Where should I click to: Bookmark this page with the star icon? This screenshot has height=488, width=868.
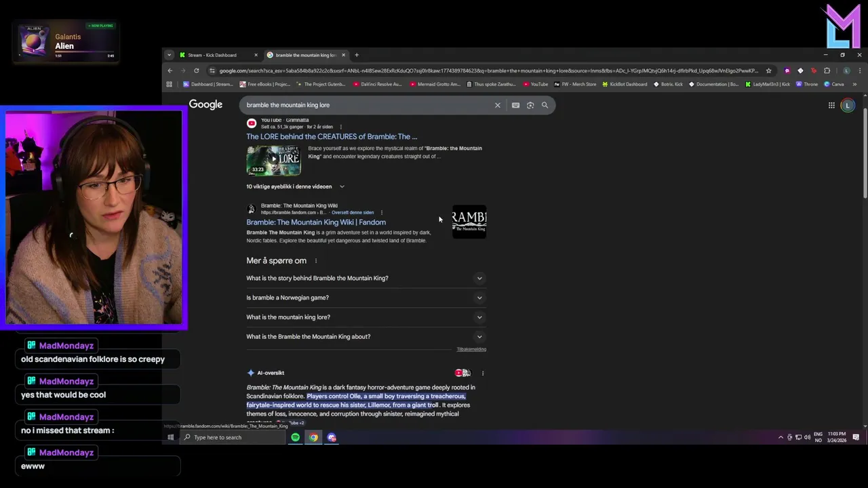click(x=768, y=70)
